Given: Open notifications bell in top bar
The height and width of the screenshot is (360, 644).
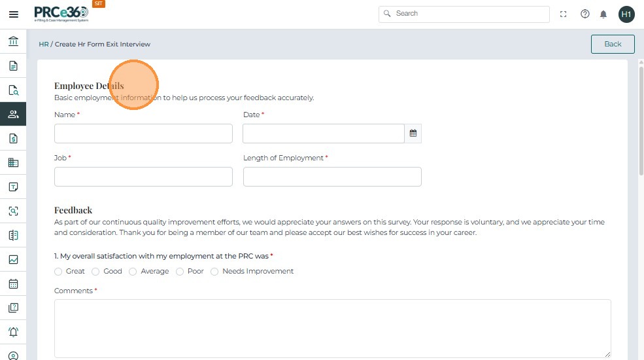Looking at the screenshot, I should click(603, 14).
